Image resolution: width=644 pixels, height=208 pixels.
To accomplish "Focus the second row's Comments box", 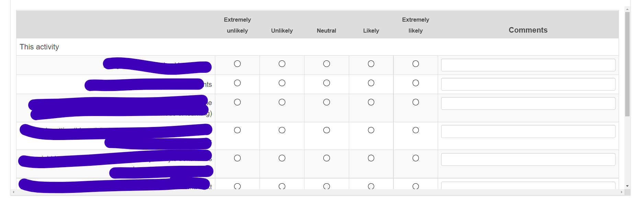I will (x=528, y=84).
